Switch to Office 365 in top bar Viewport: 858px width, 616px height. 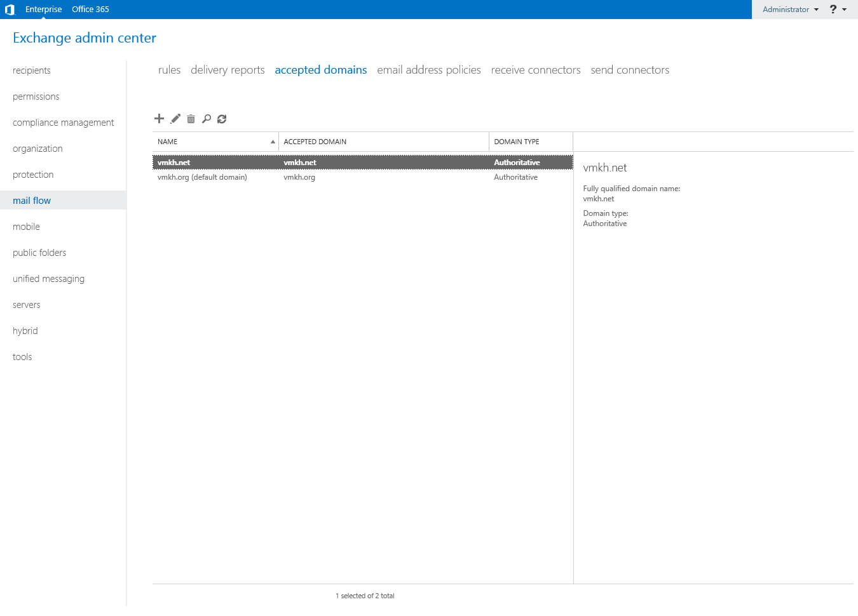point(90,10)
